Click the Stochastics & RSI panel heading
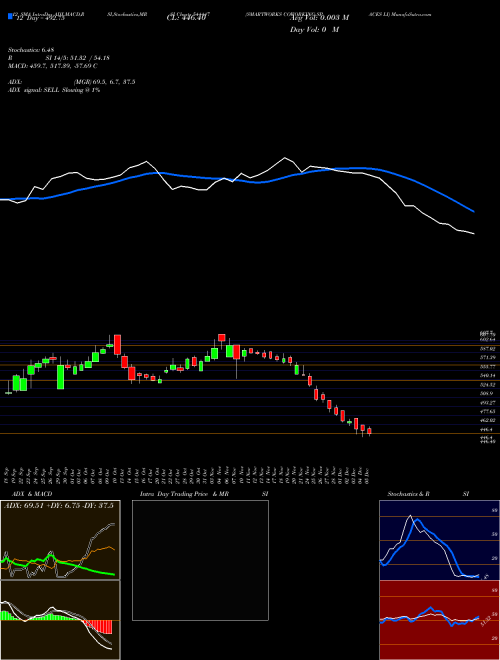The width and height of the screenshot is (500, 660). coord(428,494)
